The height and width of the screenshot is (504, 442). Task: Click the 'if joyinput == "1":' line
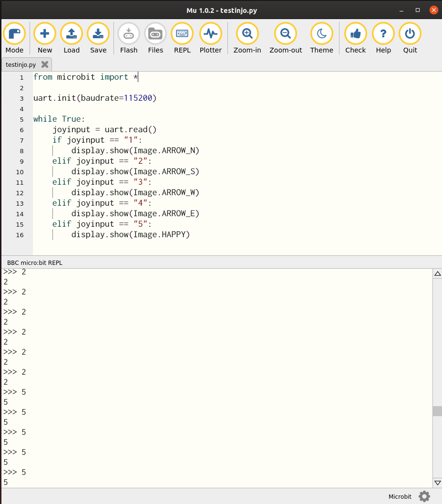click(97, 140)
